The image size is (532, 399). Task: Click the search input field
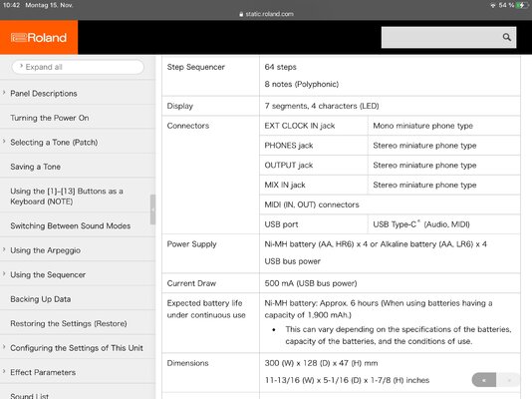pyautogui.click(x=440, y=37)
